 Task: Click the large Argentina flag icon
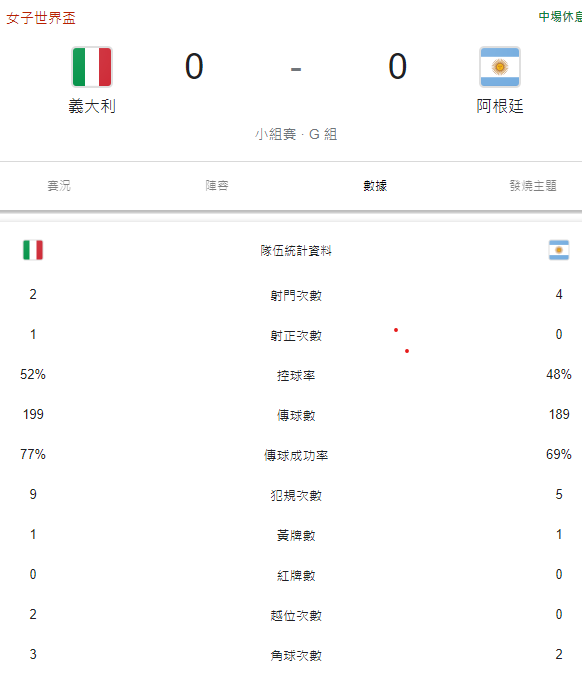pyautogui.click(x=500, y=67)
